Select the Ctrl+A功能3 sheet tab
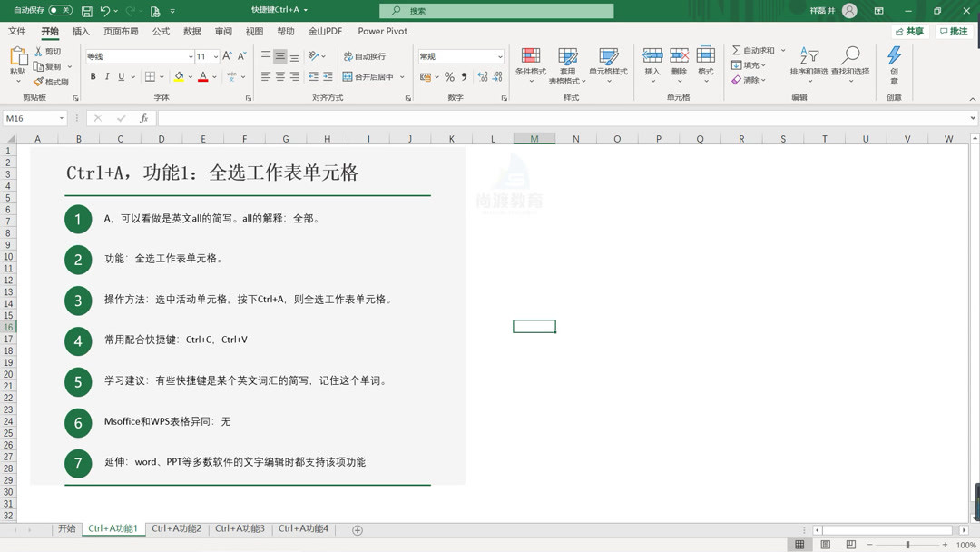The width and height of the screenshot is (980, 552). (x=240, y=528)
